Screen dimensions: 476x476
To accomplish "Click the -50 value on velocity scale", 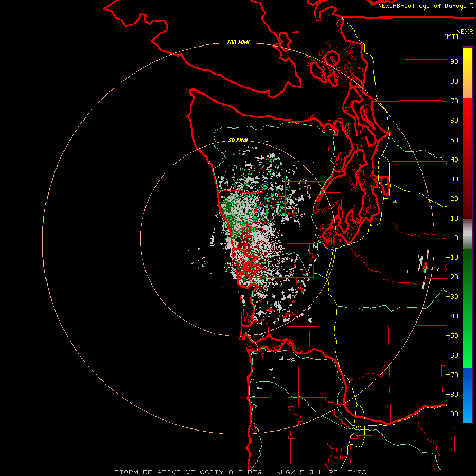I will 452,336.
